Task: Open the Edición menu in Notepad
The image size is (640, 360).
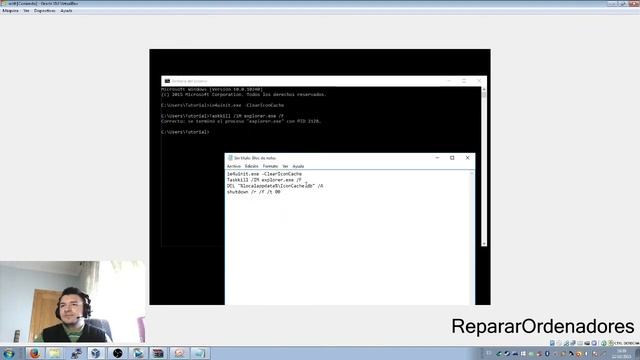Action: (x=251, y=166)
